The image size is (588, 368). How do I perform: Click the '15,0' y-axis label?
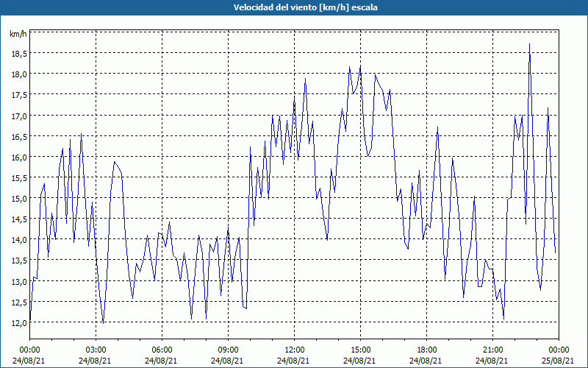tap(19, 199)
